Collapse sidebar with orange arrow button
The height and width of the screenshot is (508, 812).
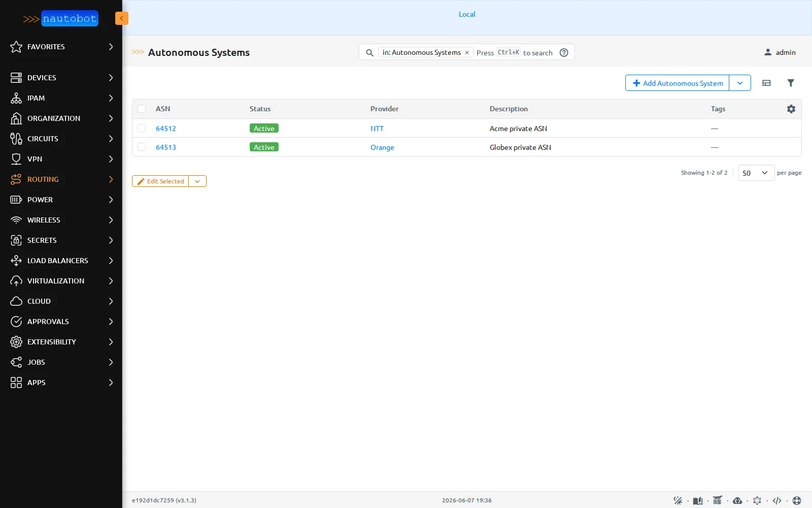(122, 18)
